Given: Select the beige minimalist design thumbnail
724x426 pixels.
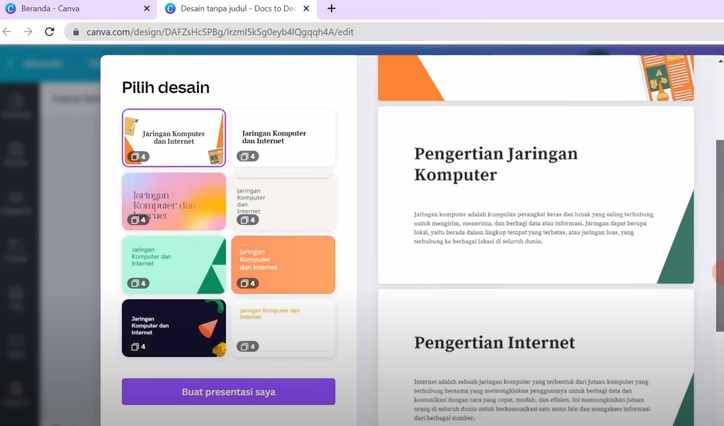Looking at the screenshot, I should point(283,201).
